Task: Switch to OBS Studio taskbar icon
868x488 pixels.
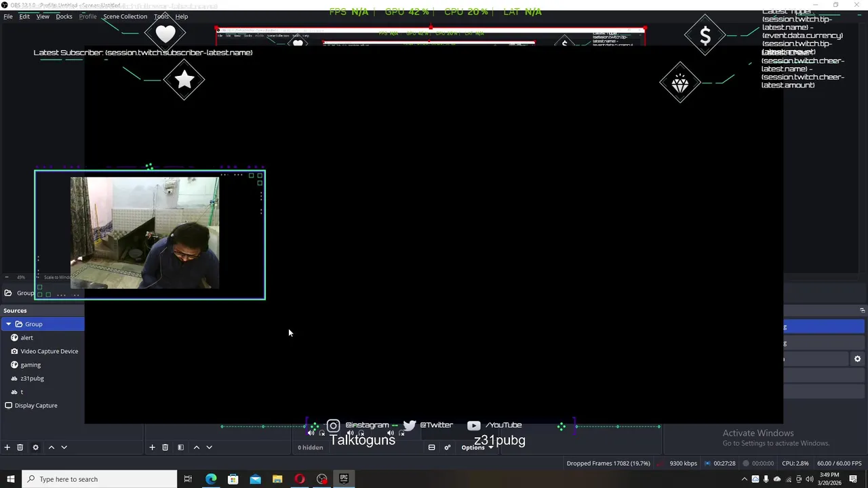Action: (x=322, y=479)
